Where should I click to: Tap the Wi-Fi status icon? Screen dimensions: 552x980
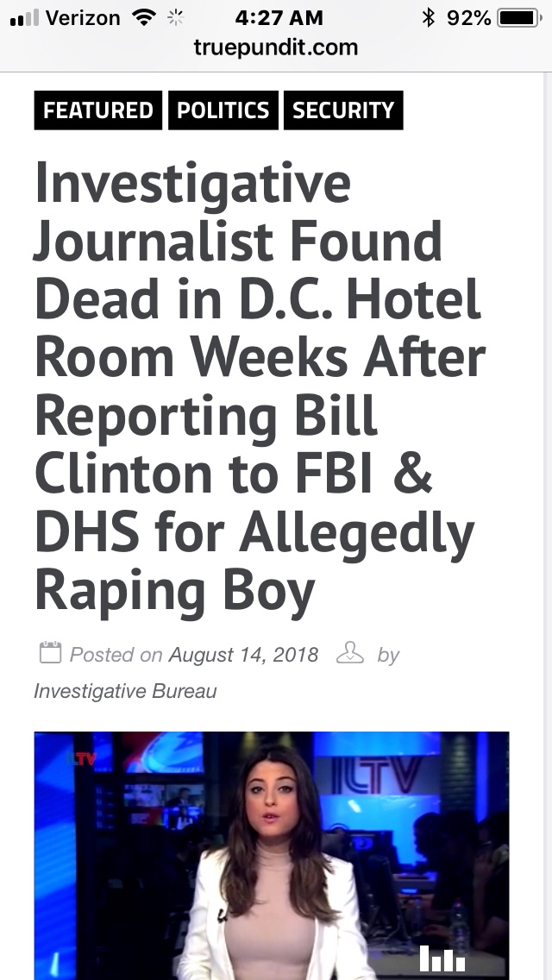144,18
